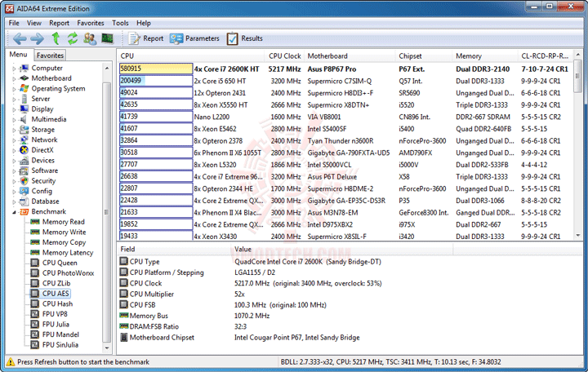Image resolution: width=588 pixels, height=372 pixels.
Task: Sort by the Motherboard column header
Action: pos(350,55)
